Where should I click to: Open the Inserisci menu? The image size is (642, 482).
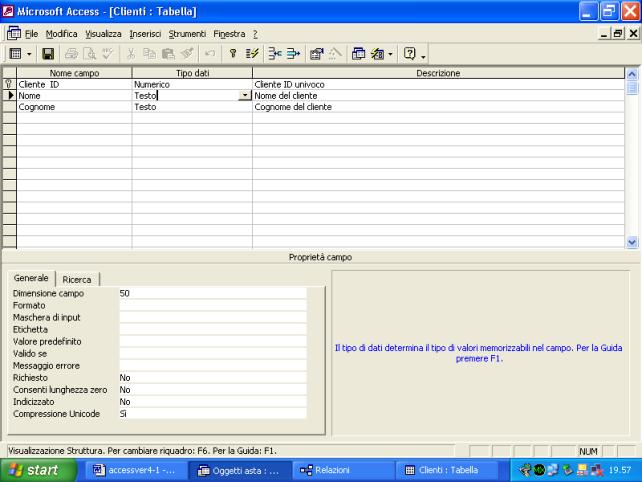(x=145, y=34)
